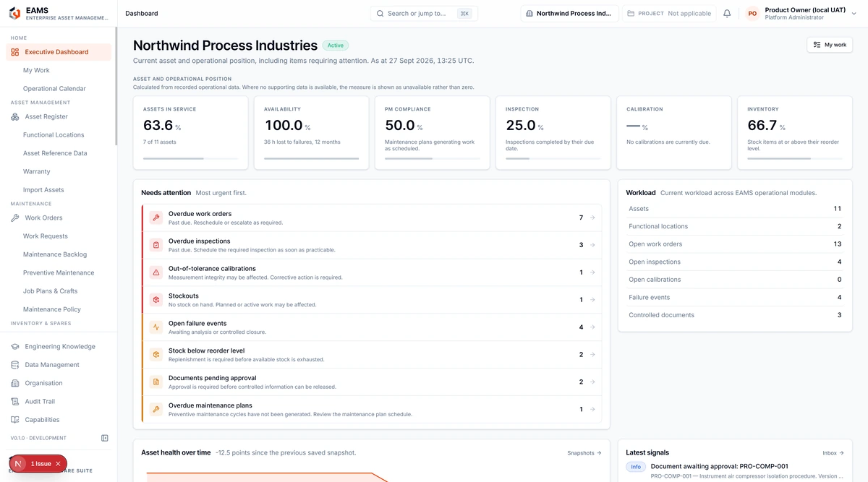Click the Inventory progress bar
Viewport: 868px width, 482px height.
pos(794,158)
